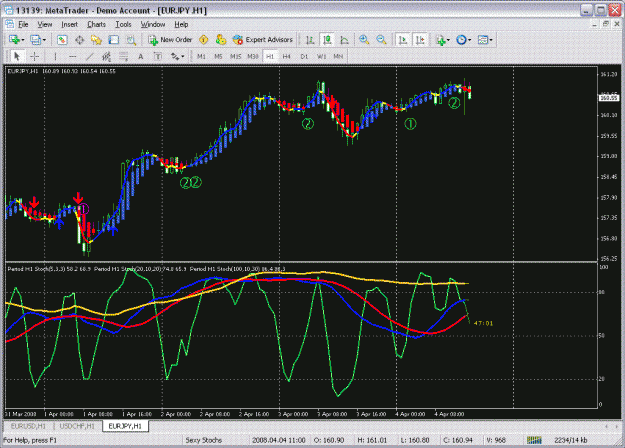
Task: Open the Tools menu
Action: point(123,24)
